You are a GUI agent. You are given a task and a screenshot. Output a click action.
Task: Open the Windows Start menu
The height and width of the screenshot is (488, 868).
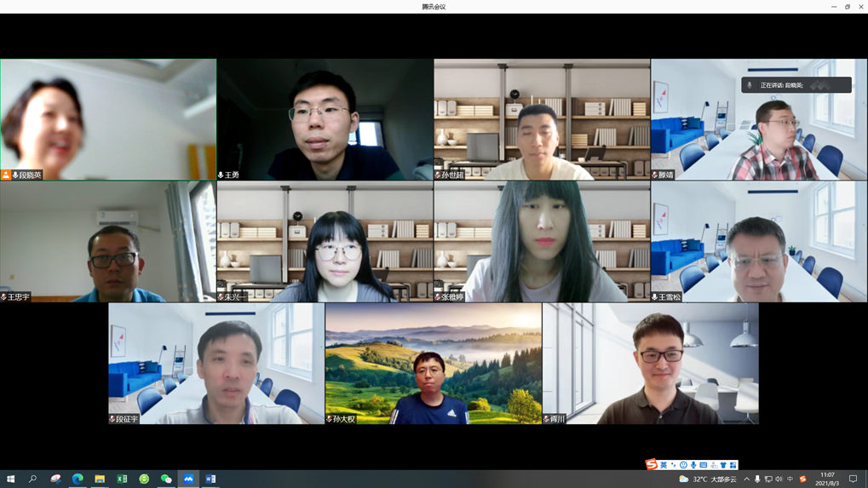[x=11, y=479]
